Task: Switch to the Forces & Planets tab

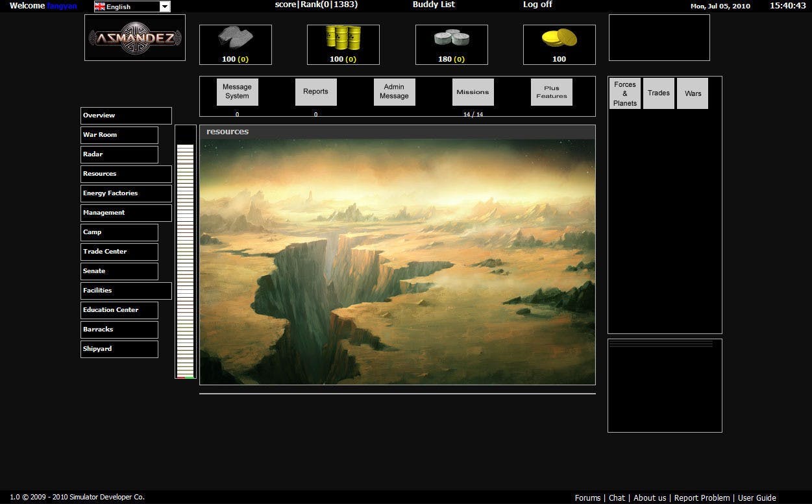Action: [624, 93]
